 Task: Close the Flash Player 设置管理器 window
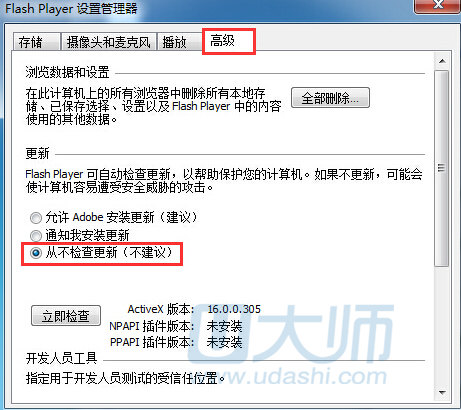[x=438, y=5]
